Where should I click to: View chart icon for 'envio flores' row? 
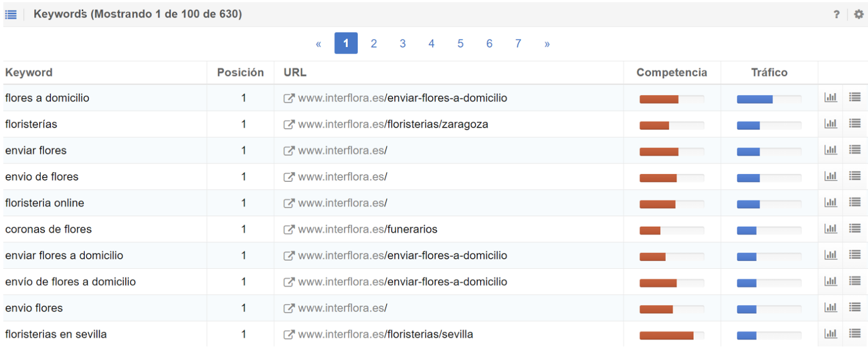(x=830, y=308)
